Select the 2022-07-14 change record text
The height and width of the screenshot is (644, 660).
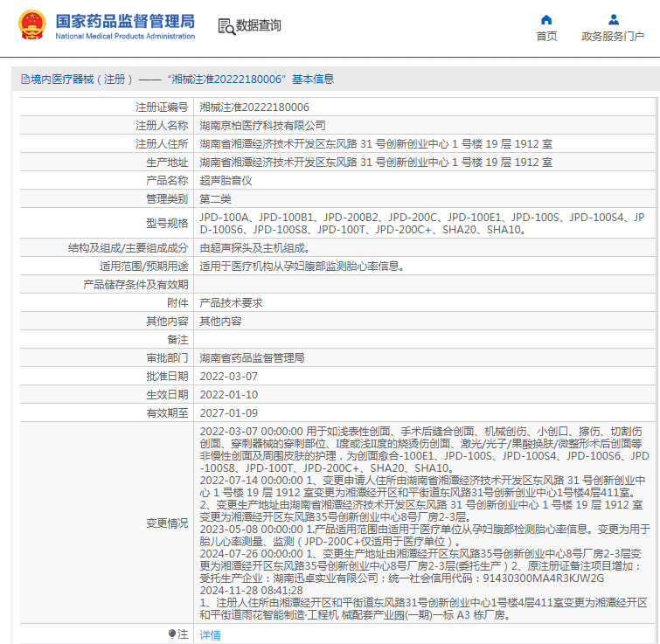(x=422, y=498)
